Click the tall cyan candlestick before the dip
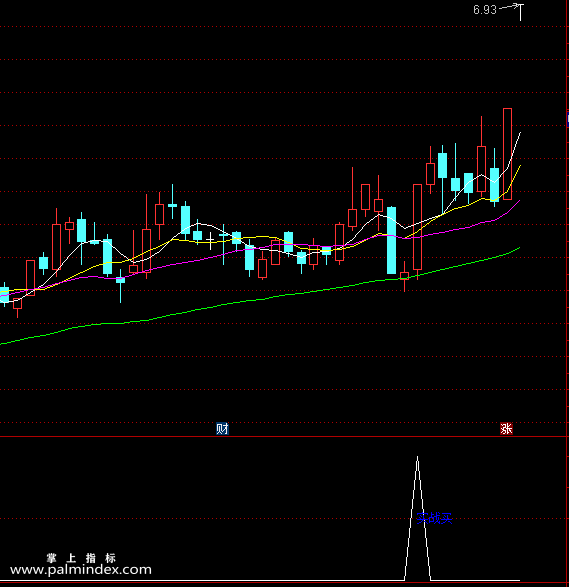569x587 pixels. (x=392, y=240)
